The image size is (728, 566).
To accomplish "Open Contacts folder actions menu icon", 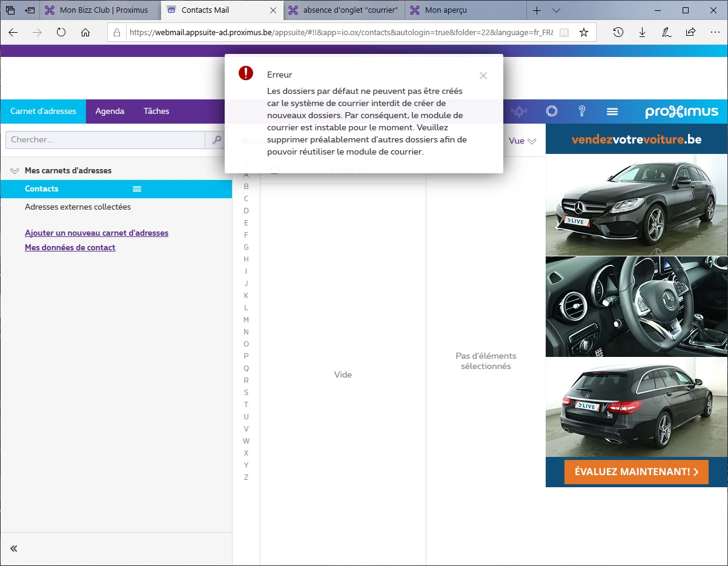I will click(x=137, y=189).
